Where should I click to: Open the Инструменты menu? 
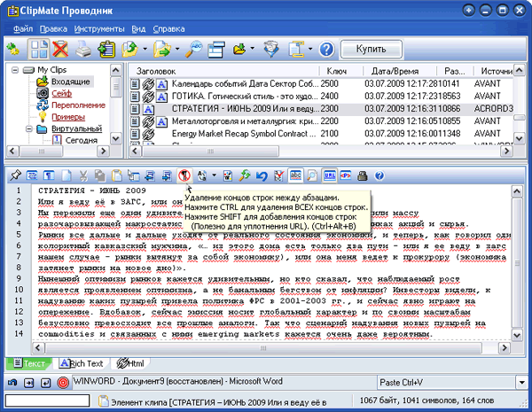point(99,29)
